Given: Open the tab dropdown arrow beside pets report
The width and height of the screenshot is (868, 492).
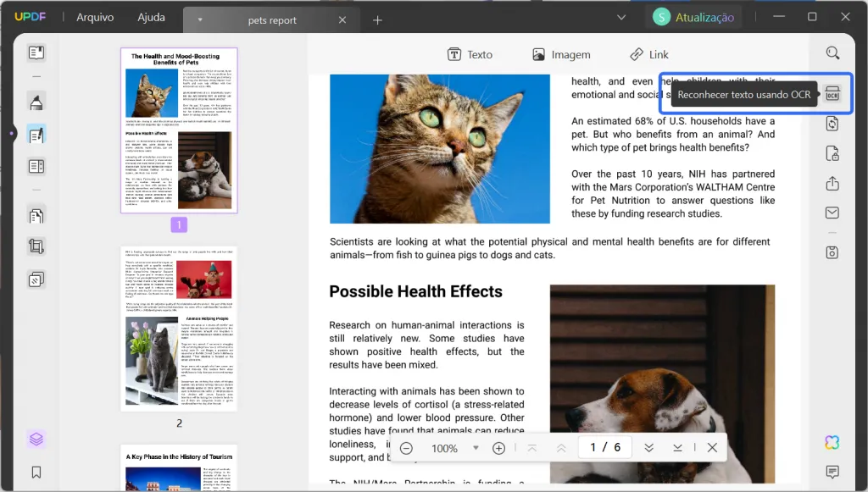Looking at the screenshot, I should pyautogui.click(x=200, y=17).
